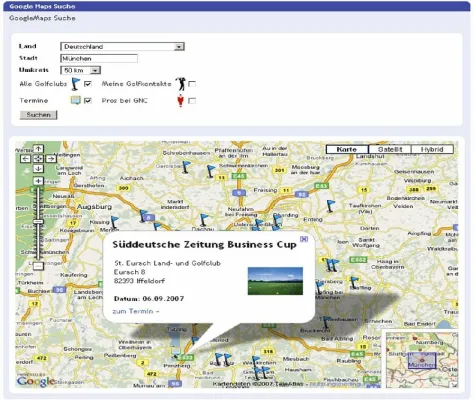Click the golfer icon beside Meine Golfkontakte
Viewport: 474px width, 400px height.
[x=181, y=84]
